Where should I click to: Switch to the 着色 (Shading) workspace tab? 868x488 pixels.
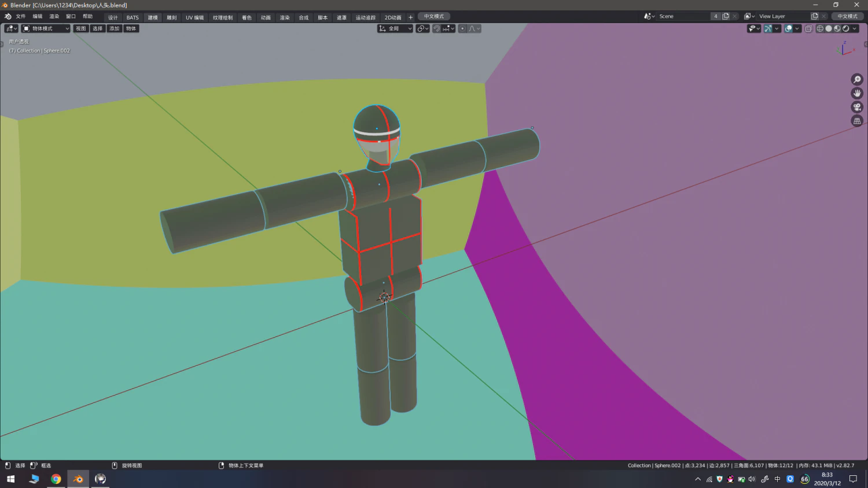coord(247,17)
